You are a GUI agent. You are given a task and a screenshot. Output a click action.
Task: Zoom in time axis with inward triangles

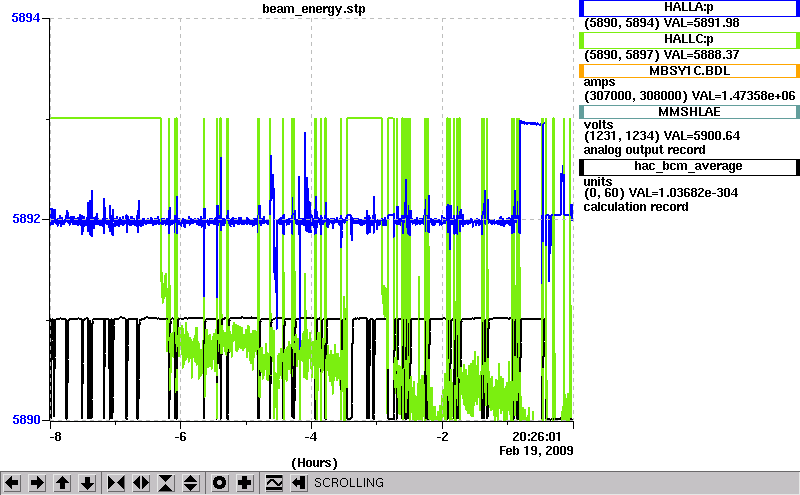pos(116,483)
